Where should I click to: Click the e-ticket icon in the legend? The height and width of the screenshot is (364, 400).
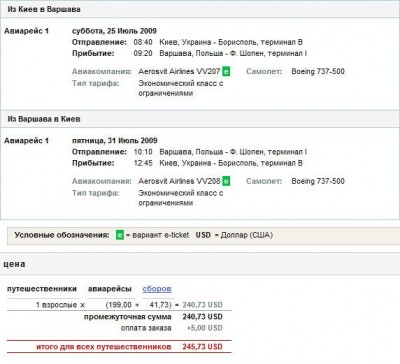coord(120,235)
